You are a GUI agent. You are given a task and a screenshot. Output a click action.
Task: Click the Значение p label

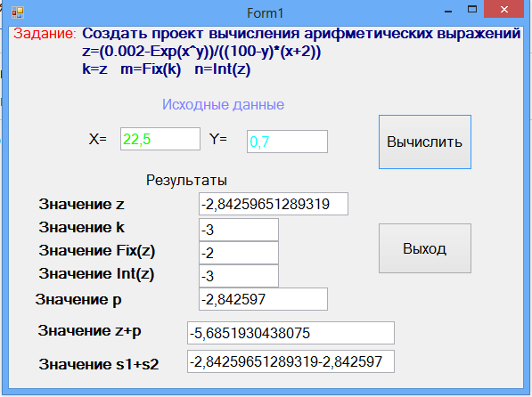pos(78,300)
